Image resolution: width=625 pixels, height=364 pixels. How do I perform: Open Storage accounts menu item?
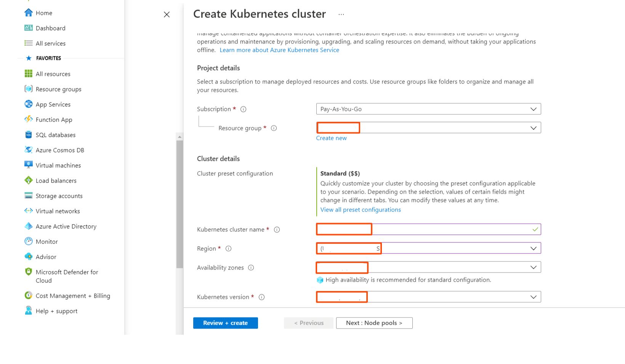59,196
